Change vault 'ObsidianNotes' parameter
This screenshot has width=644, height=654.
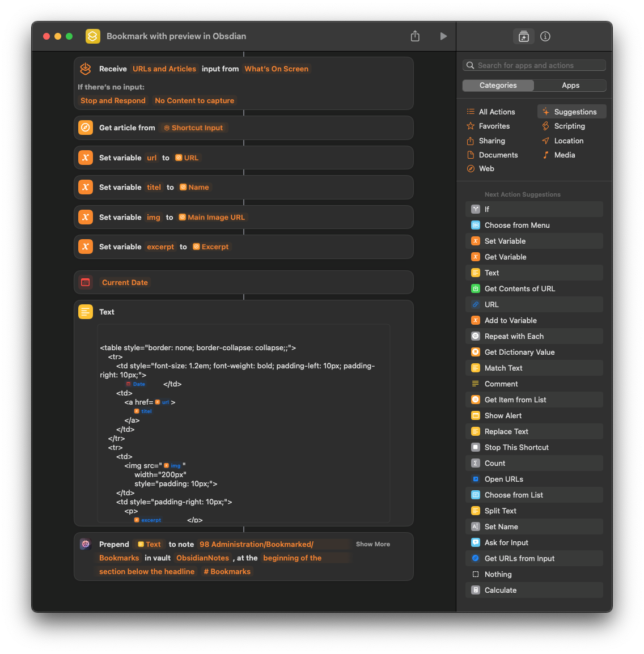pos(202,558)
